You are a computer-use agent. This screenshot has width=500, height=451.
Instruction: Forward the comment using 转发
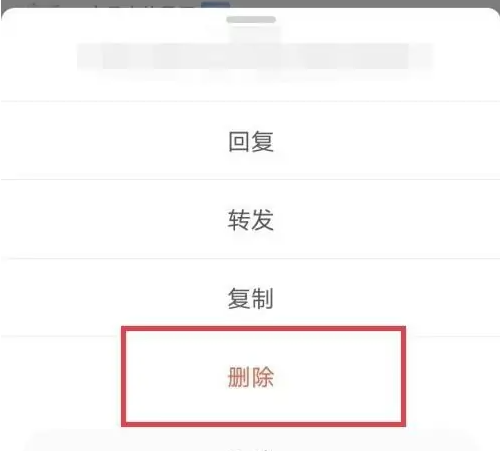250,220
